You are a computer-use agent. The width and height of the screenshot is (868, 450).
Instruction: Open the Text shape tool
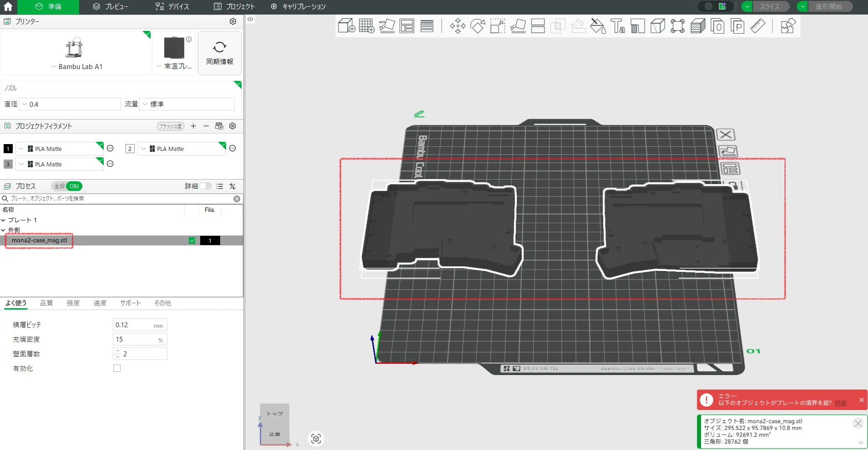618,26
